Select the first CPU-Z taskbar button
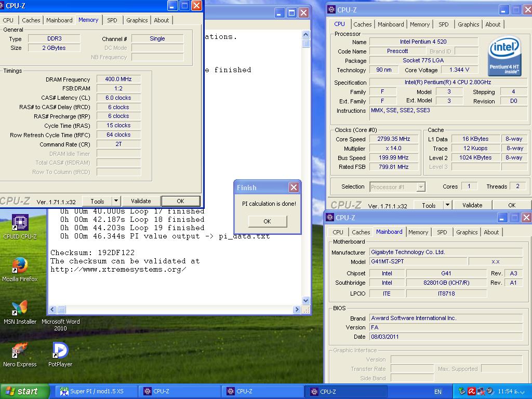 pyautogui.click(x=179, y=392)
